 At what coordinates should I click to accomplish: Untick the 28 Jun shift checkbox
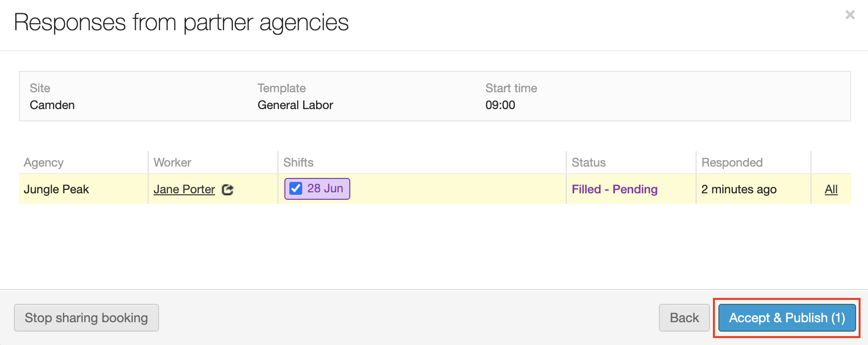pyautogui.click(x=296, y=189)
